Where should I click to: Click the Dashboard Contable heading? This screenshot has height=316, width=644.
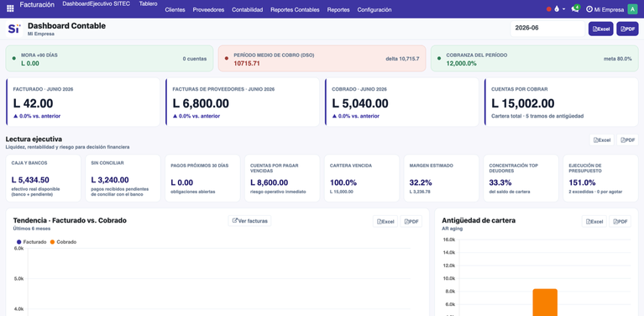pos(66,26)
